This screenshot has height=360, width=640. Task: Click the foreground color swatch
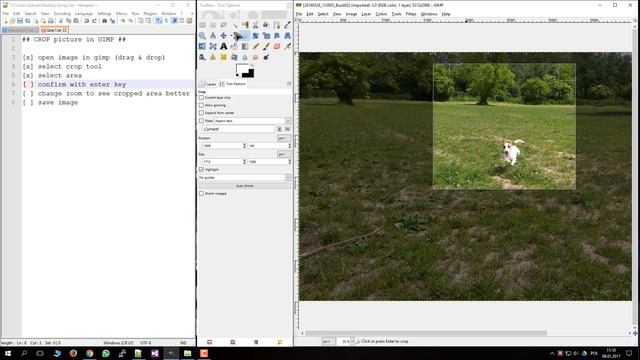[242, 69]
